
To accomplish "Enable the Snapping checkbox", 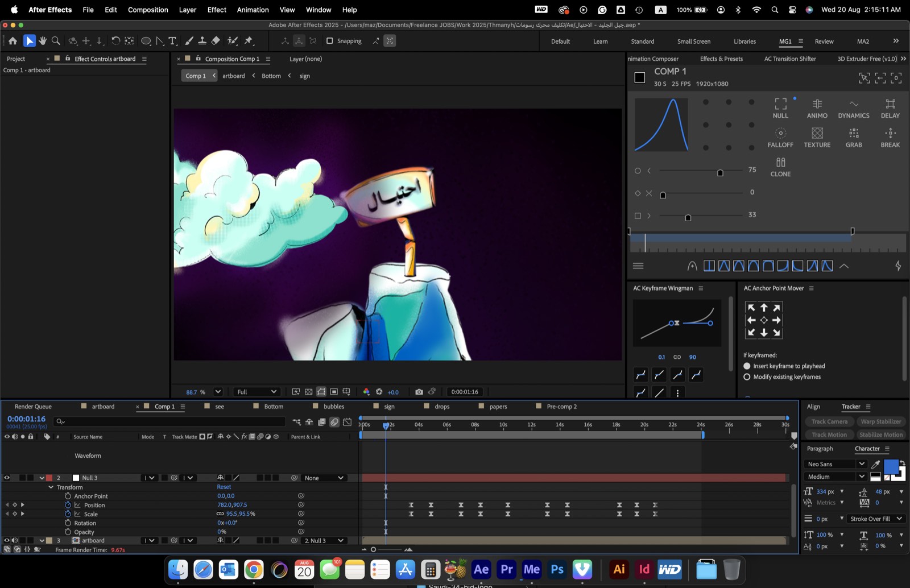I will [329, 41].
